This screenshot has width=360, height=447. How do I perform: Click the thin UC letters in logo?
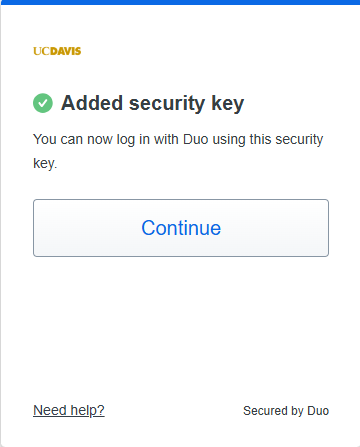click(41, 51)
